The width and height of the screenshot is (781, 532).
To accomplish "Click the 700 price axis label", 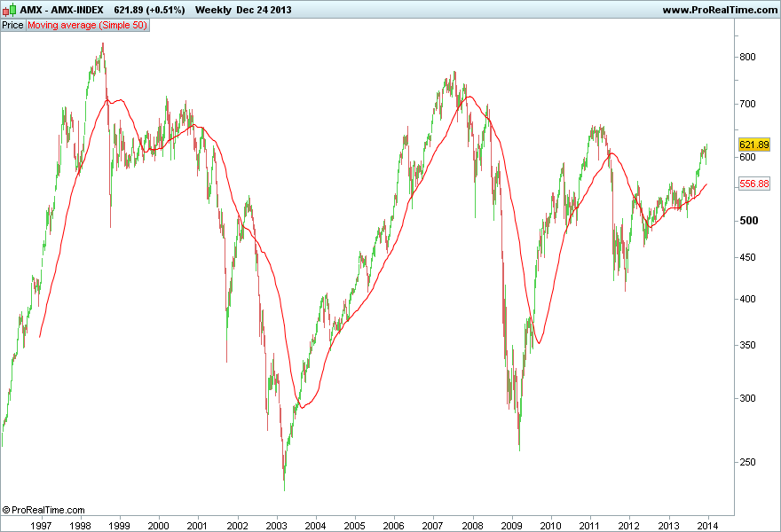I will 747,104.
